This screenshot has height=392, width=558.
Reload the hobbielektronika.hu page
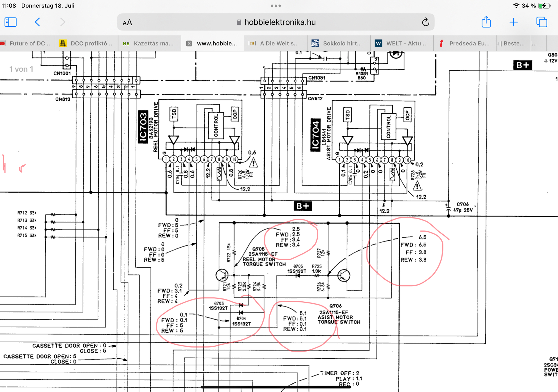(425, 22)
